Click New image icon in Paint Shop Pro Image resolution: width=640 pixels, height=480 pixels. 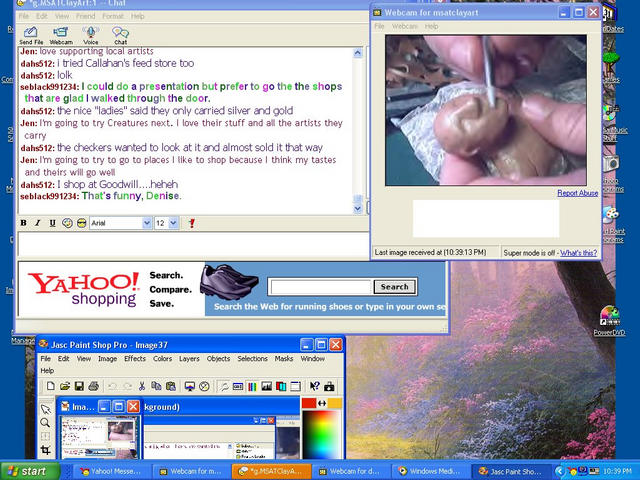51,386
